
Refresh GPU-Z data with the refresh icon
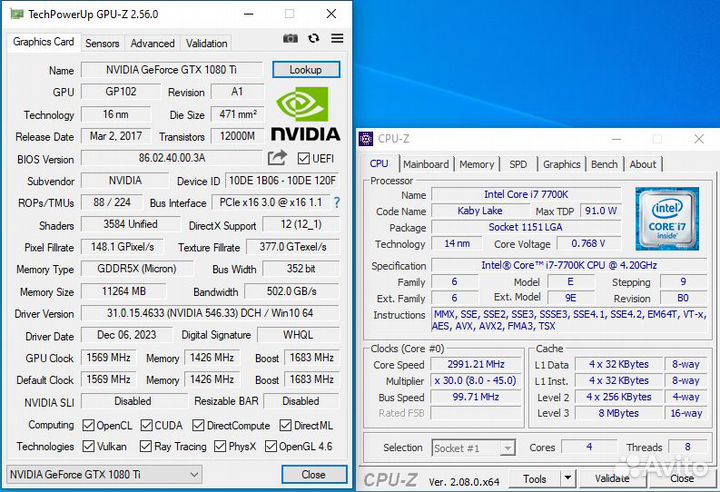tap(314, 39)
